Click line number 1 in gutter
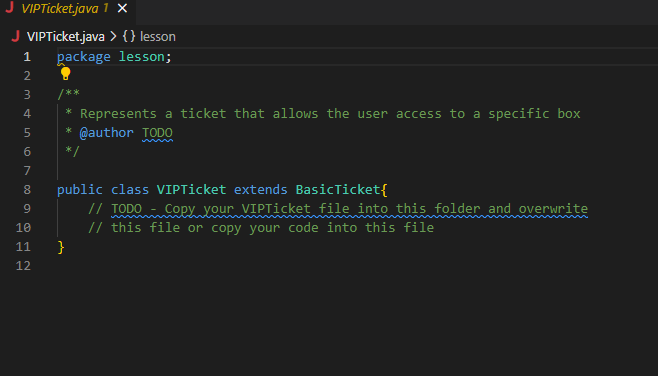Screen dimensions: 658x376 [x=27, y=57]
